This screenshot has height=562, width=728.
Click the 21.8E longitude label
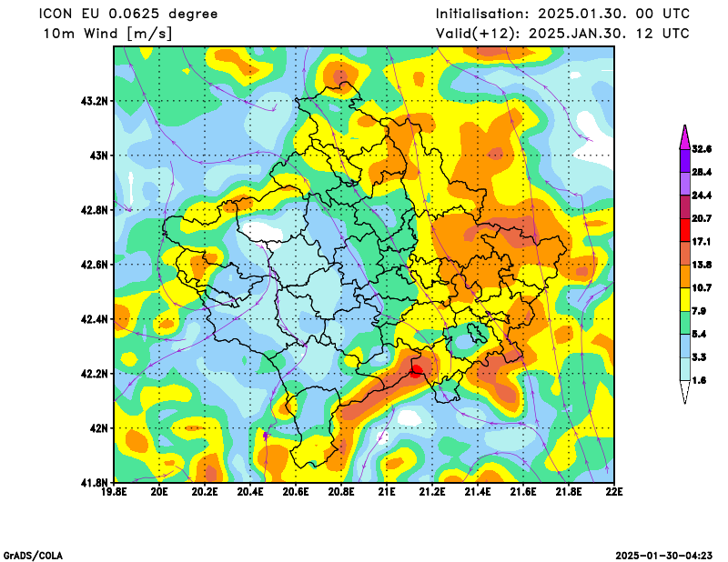(x=570, y=491)
